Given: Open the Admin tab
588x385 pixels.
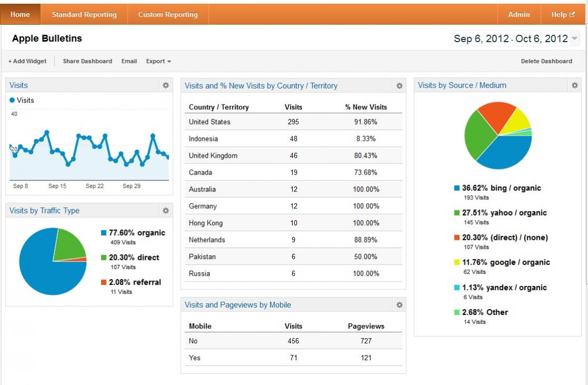Looking at the screenshot, I should (519, 14).
